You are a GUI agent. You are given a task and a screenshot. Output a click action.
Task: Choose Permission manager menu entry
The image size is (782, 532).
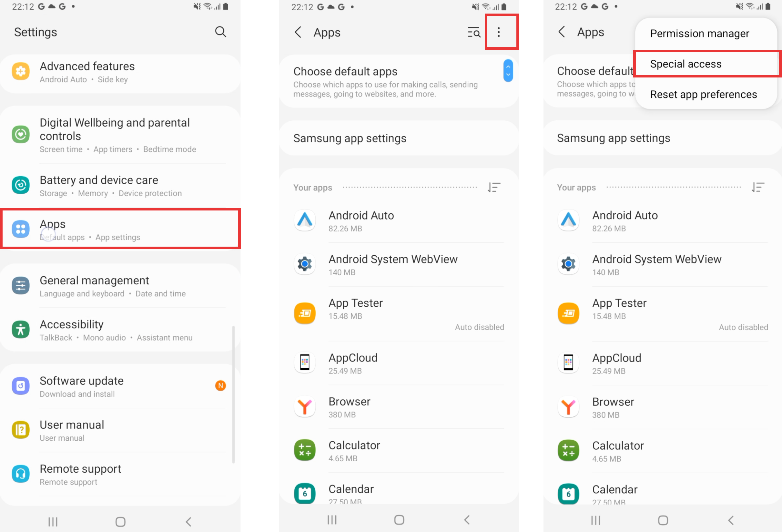[x=699, y=34]
